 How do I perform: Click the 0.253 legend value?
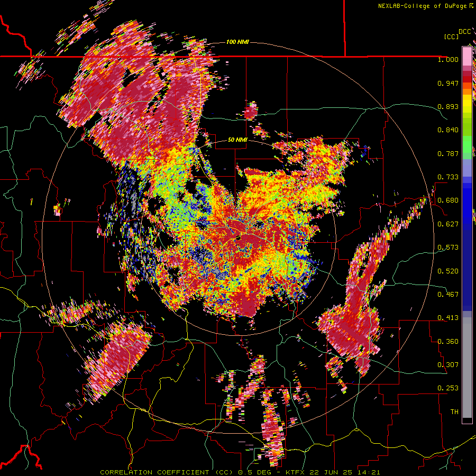click(448, 388)
